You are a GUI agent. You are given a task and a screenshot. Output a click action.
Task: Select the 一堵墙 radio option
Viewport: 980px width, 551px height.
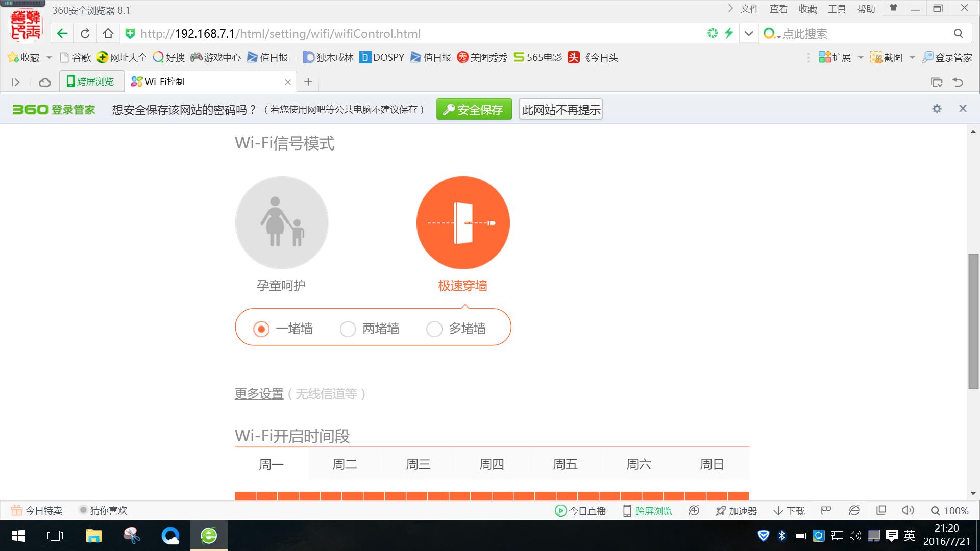point(261,329)
